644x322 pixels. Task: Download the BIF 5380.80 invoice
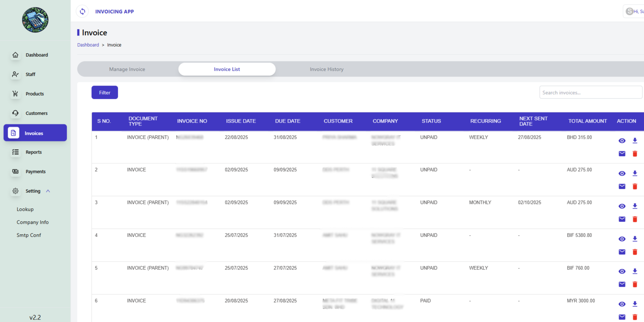point(635,239)
